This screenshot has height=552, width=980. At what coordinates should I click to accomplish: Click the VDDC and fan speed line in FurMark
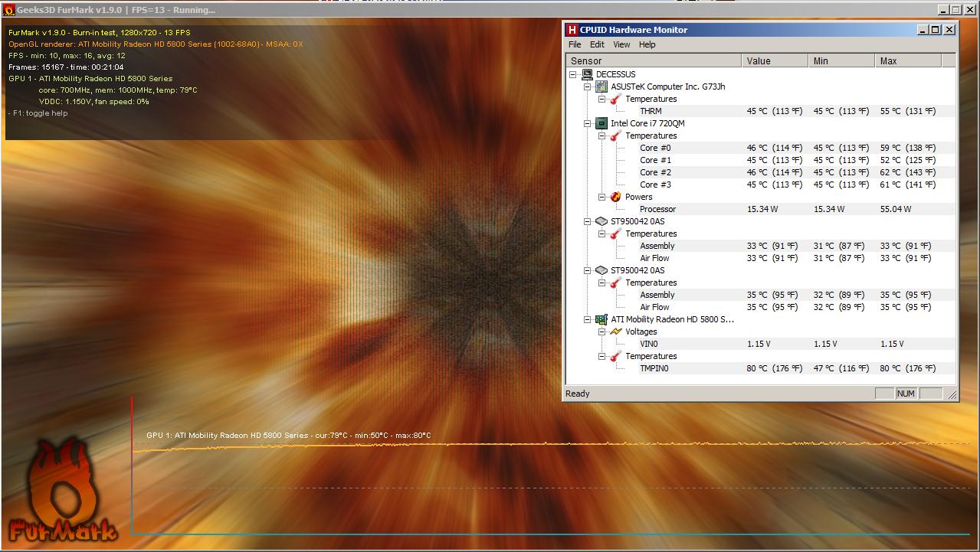(x=94, y=102)
